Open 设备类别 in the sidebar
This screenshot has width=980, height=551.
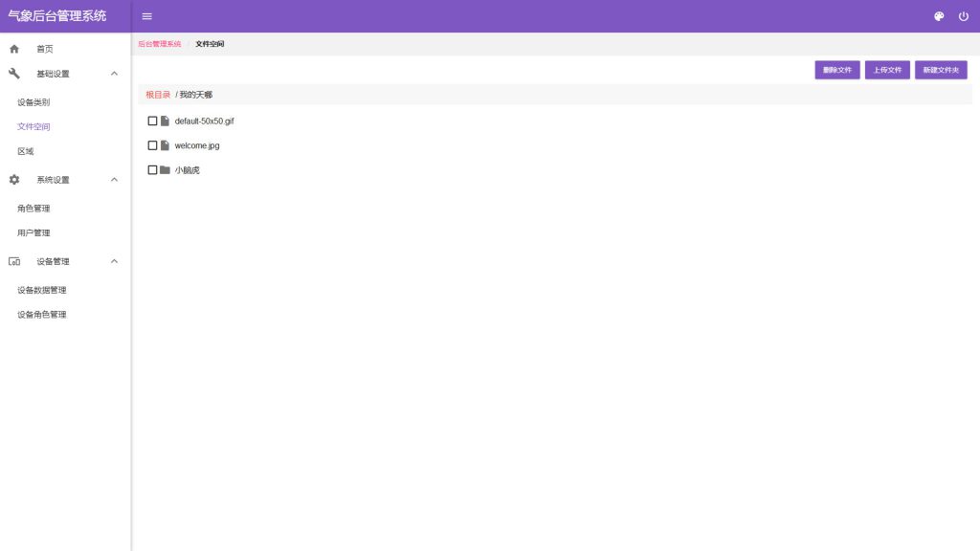33,102
